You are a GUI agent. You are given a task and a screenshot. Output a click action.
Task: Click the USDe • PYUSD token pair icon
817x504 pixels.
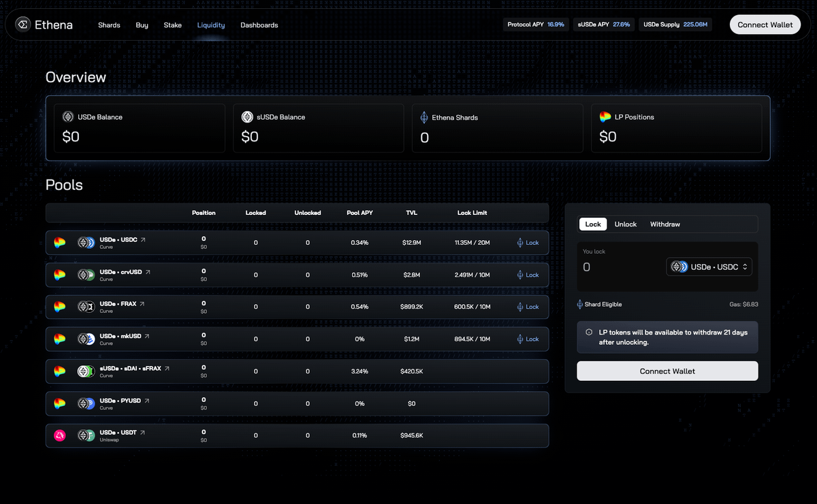[x=86, y=403]
